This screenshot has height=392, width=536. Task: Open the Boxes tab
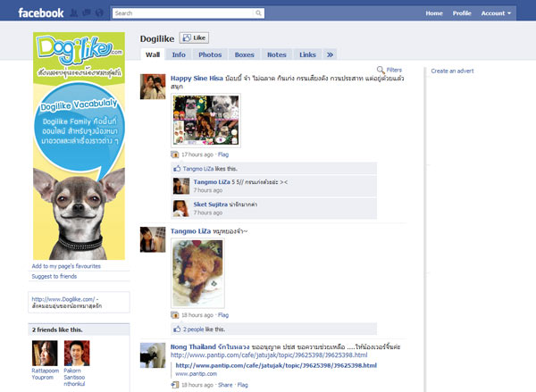click(245, 54)
